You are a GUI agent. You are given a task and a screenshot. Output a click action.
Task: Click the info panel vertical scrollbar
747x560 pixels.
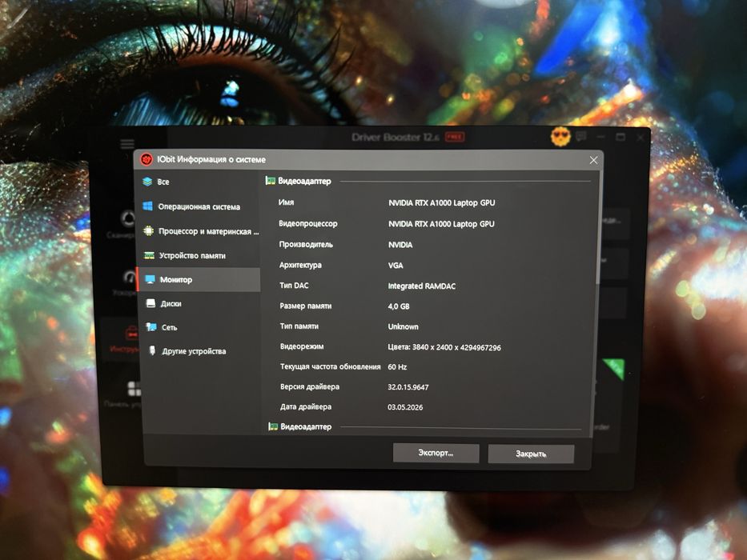pyautogui.click(x=598, y=229)
